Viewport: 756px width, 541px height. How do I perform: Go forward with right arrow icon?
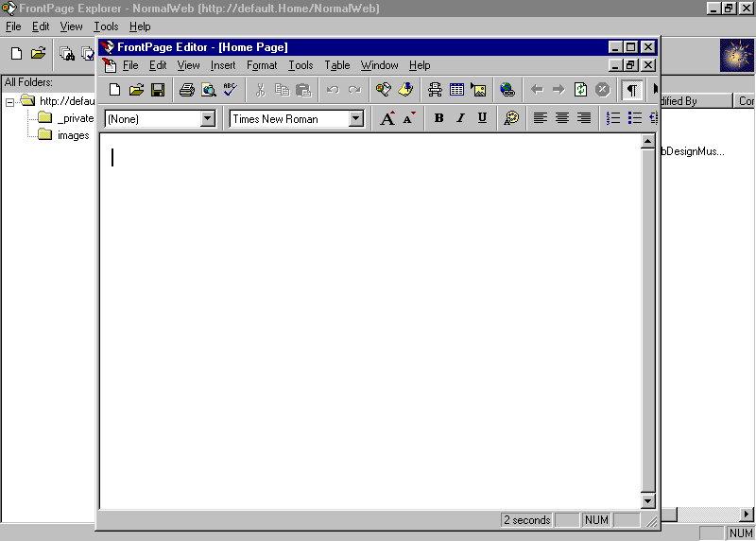(558, 90)
